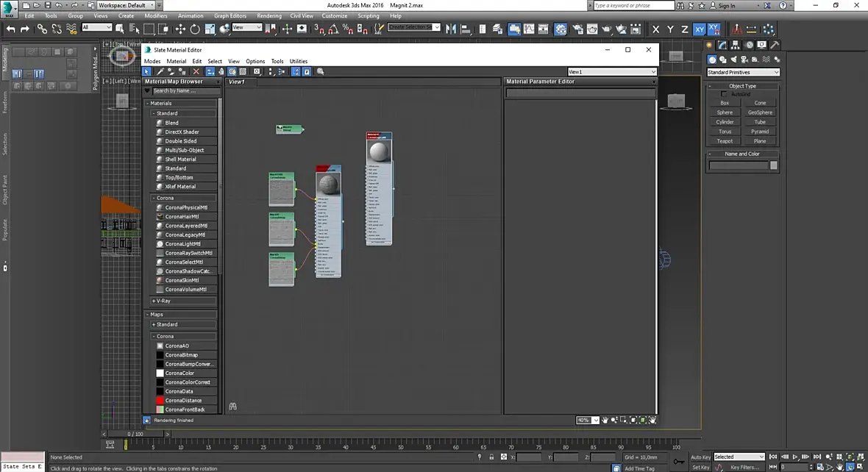Click the object color swatch in Name and Color

(773, 165)
